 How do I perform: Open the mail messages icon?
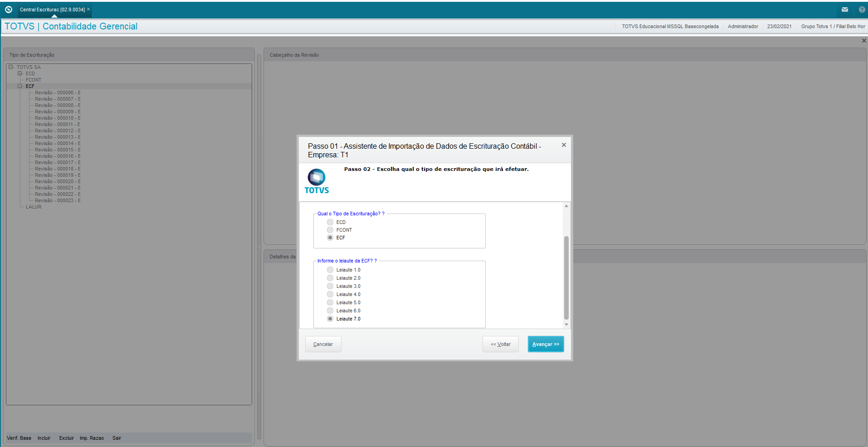coord(845,10)
